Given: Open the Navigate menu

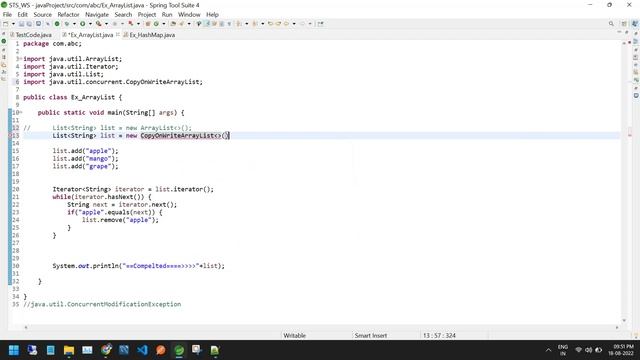Looking at the screenshot, I should pyautogui.click(x=97, y=14).
